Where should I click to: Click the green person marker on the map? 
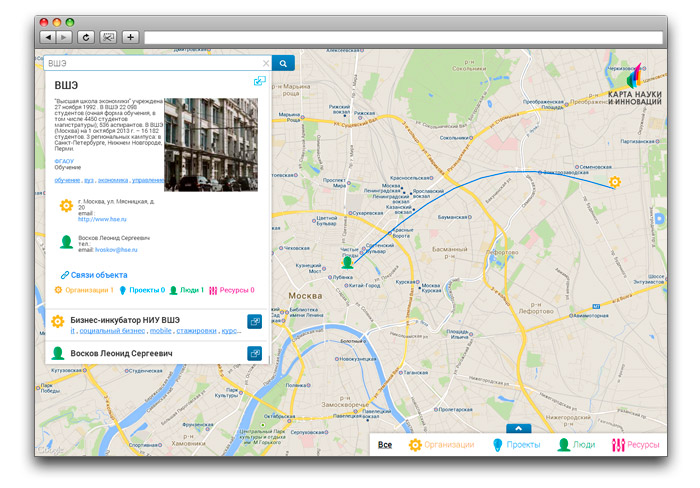pos(347,262)
